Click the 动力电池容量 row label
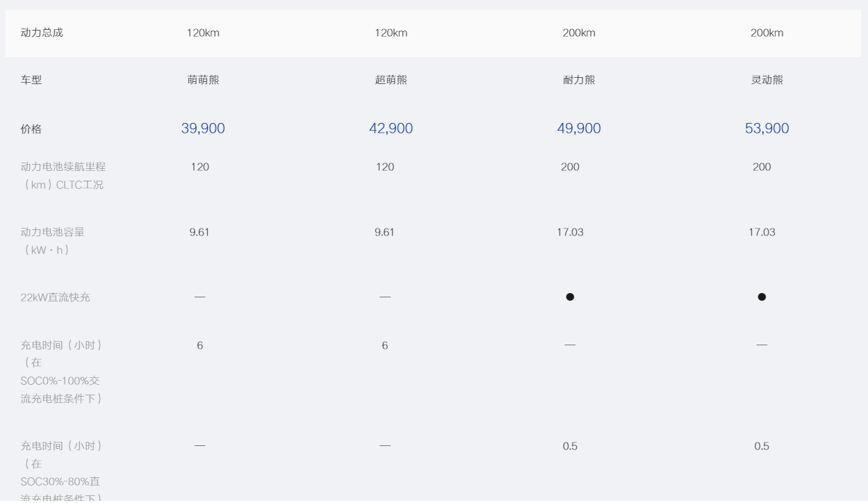The width and height of the screenshot is (868, 503). coord(53,232)
